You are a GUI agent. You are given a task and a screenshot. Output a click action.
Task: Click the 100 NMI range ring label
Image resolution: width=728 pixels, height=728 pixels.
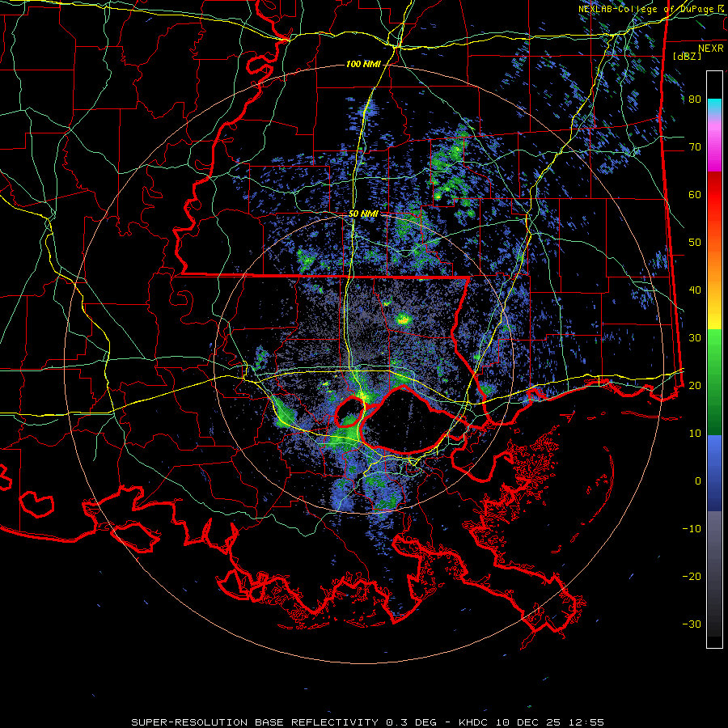(x=363, y=64)
